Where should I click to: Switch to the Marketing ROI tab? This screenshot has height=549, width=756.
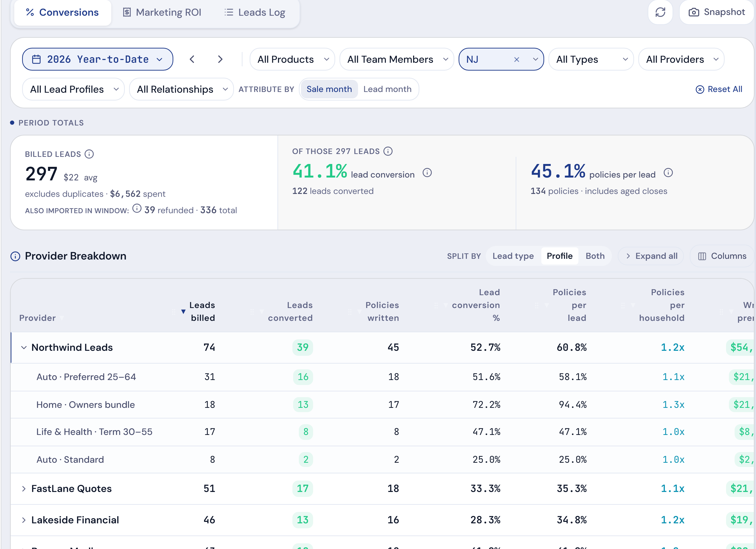pyautogui.click(x=162, y=12)
